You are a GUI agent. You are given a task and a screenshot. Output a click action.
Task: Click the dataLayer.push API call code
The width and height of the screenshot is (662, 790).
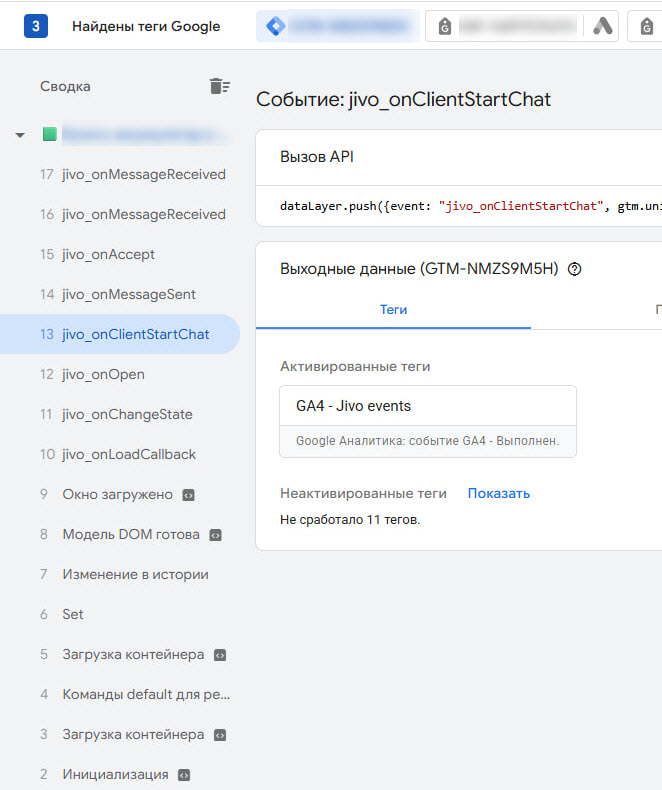coord(471,206)
